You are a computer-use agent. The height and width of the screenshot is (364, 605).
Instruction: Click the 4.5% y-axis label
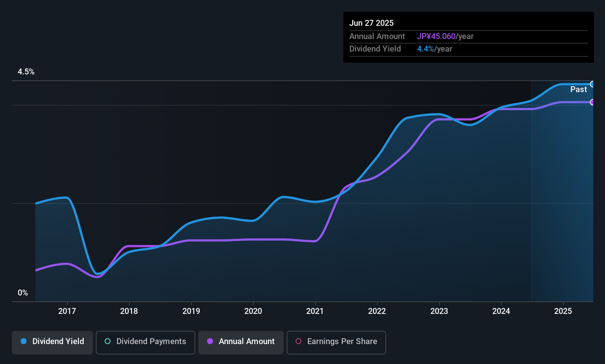26,71
